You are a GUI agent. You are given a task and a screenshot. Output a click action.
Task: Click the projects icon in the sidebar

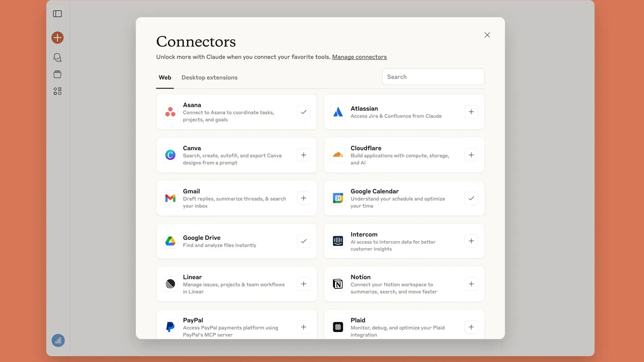click(x=57, y=74)
